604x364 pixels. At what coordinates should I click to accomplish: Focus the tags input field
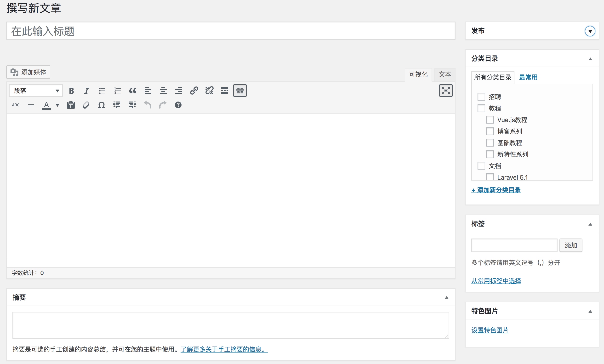tap(514, 245)
